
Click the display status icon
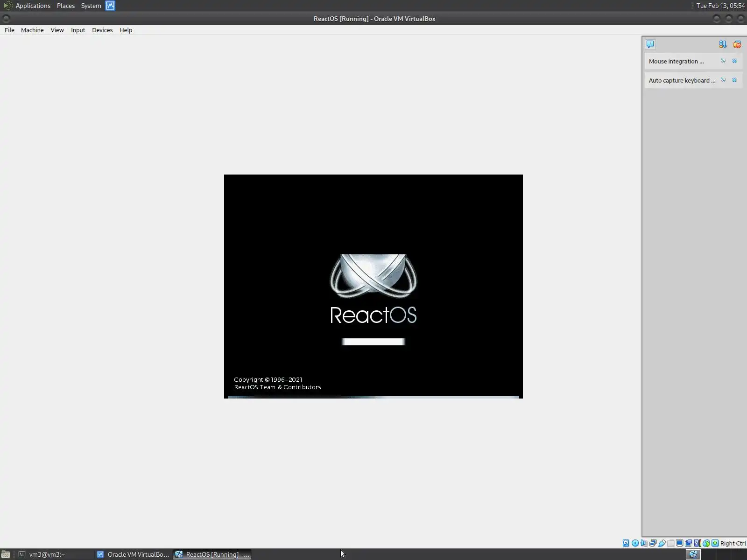679,543
